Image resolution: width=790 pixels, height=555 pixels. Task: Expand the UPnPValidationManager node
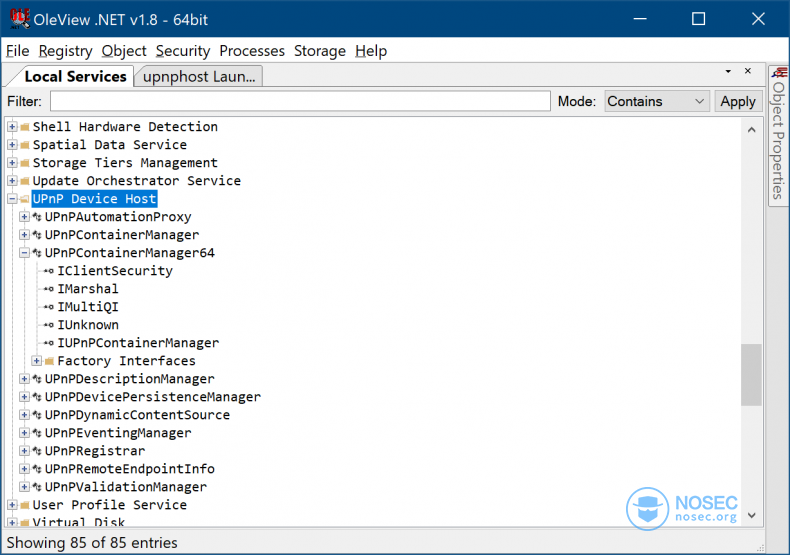coord(24,487)
